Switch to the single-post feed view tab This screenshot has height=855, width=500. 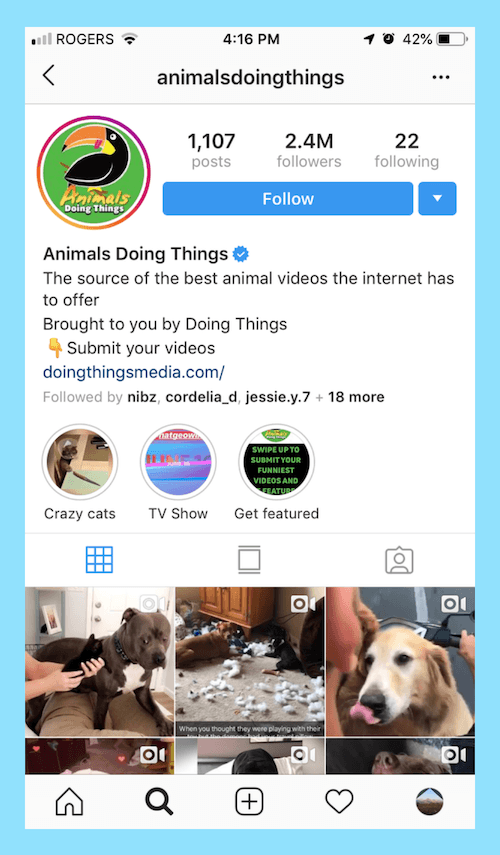(x=249, y=559)
